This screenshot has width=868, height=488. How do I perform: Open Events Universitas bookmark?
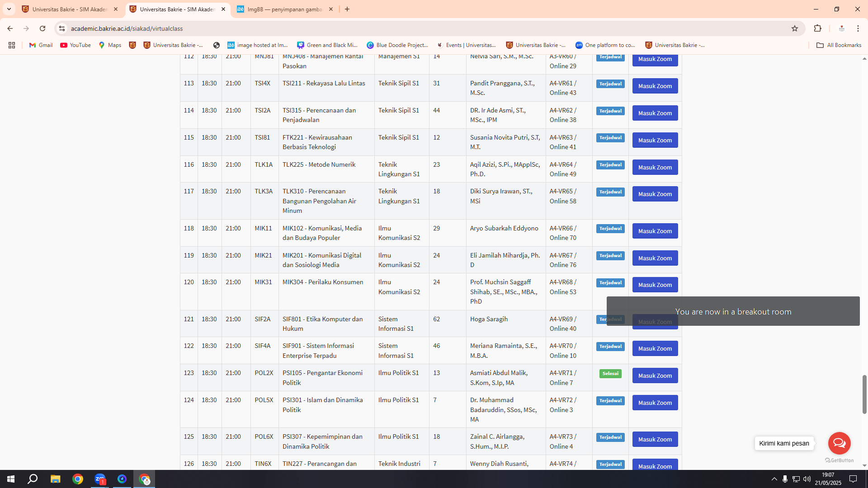467,45
